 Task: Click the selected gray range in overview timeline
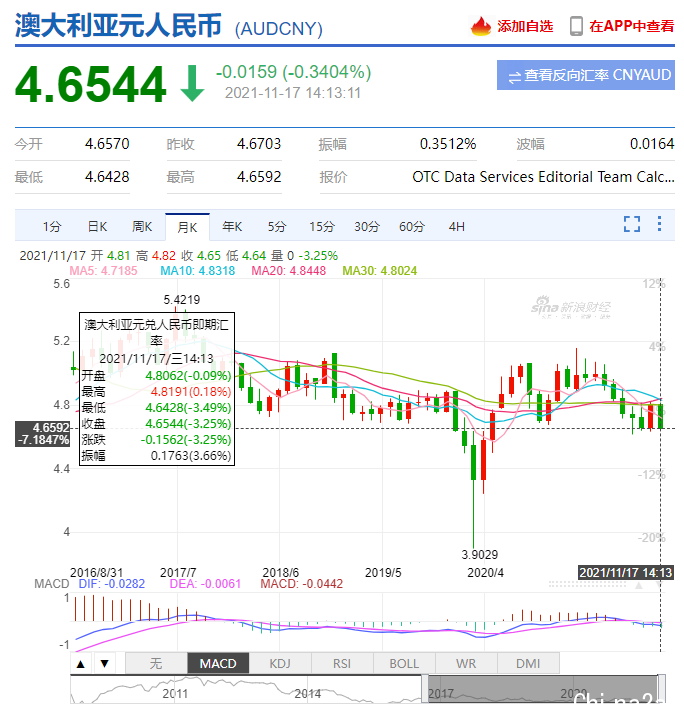click(x=543, y=689)
